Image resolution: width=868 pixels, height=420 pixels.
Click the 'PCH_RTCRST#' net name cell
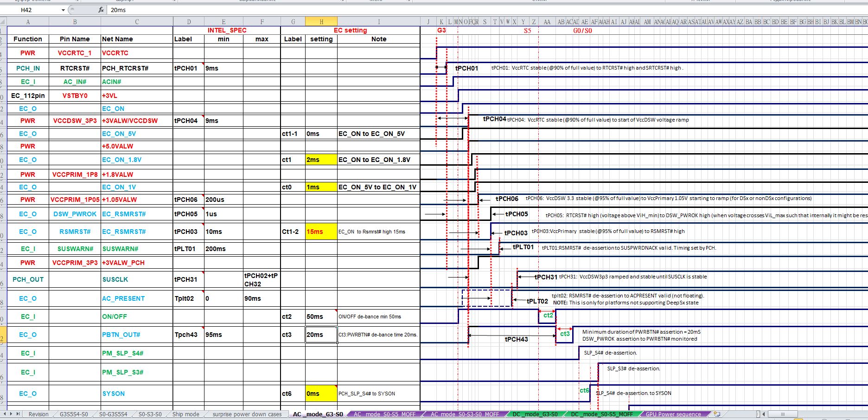137,68
